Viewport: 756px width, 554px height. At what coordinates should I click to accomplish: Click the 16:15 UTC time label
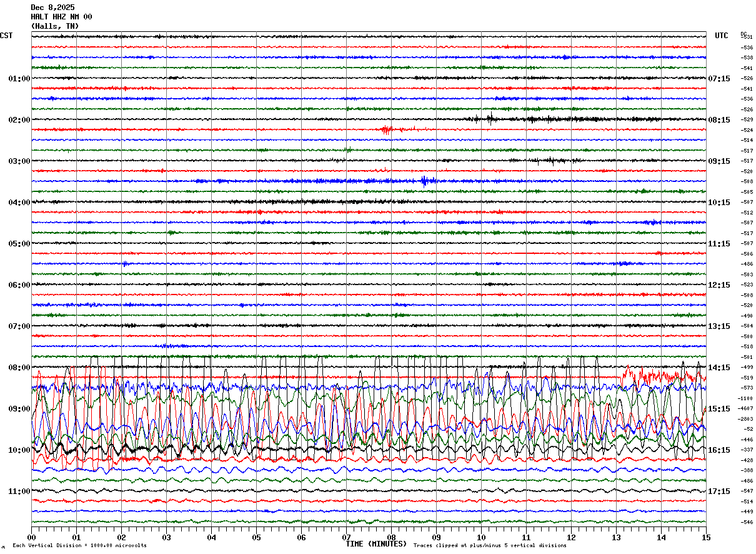point(719,450)
